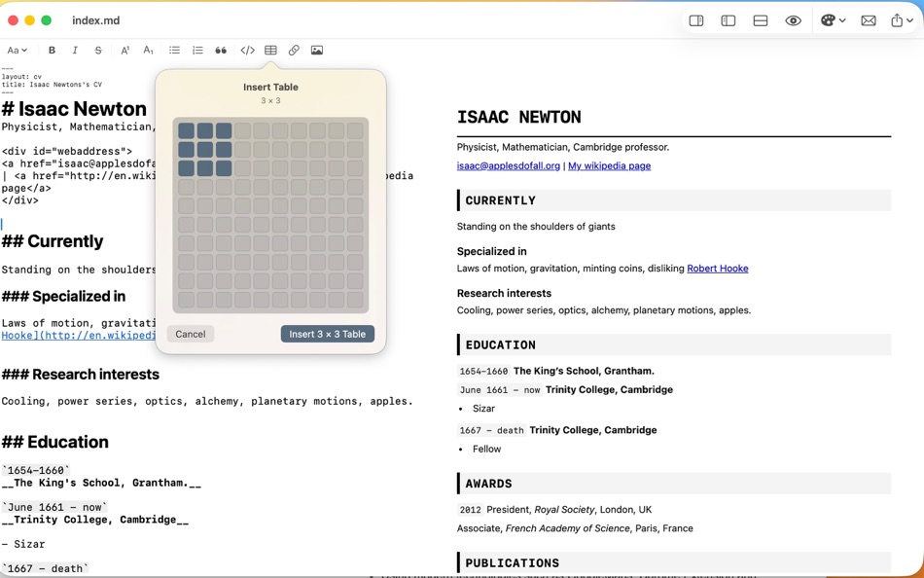The height and width of the screenshot is (578, 924).
Task: Toggle bold formatting
Action: 52,51
